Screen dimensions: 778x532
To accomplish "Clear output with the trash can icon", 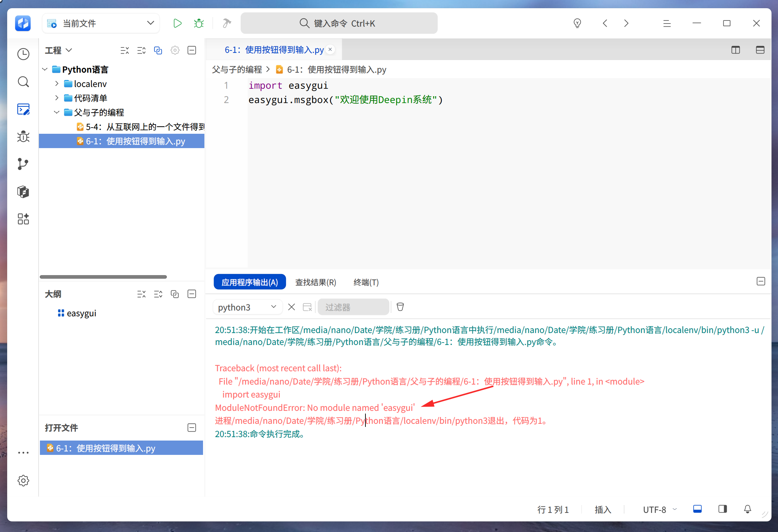I will 400,307.
